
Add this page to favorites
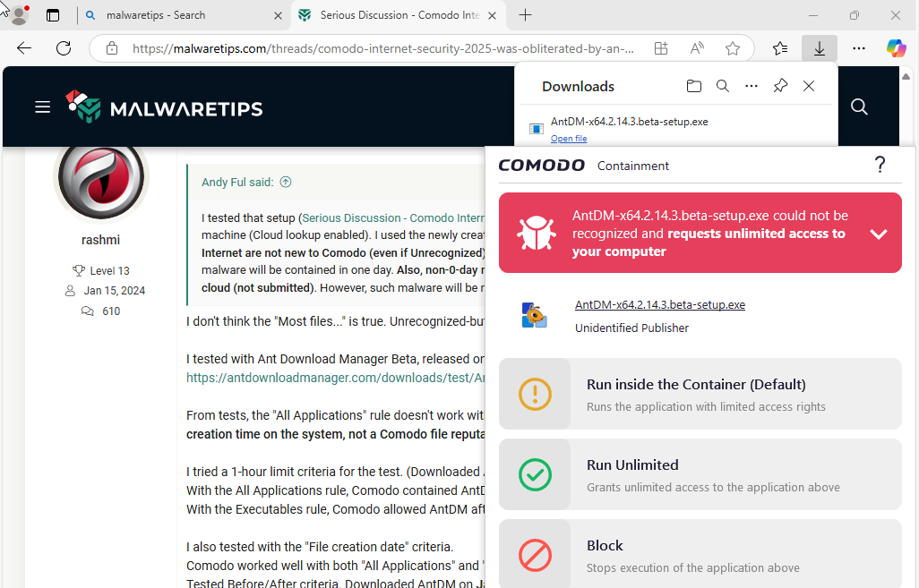point(733,48)
